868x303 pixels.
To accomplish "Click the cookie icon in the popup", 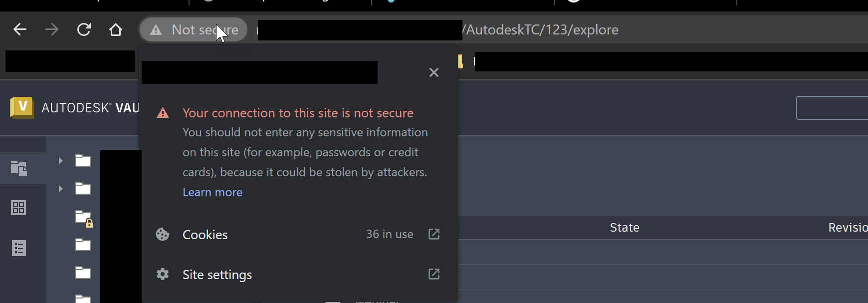I will (162, 234).
